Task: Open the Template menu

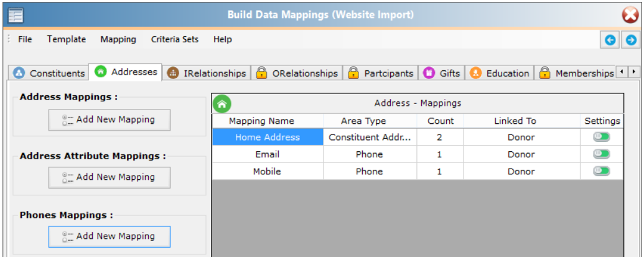Action: [67, 39]
